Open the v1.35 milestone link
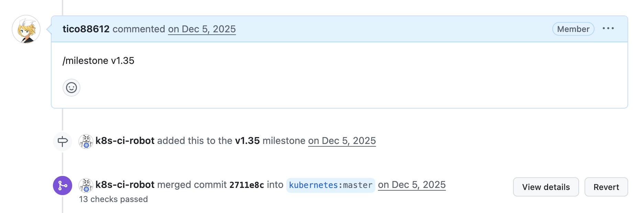The image size is (644, 213). 247,141
